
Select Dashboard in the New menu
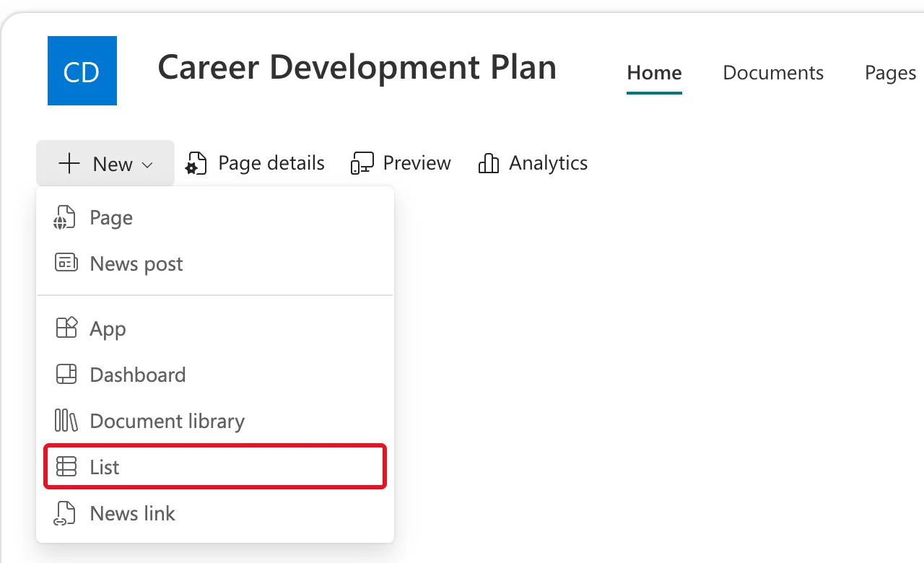click(215, 375)
